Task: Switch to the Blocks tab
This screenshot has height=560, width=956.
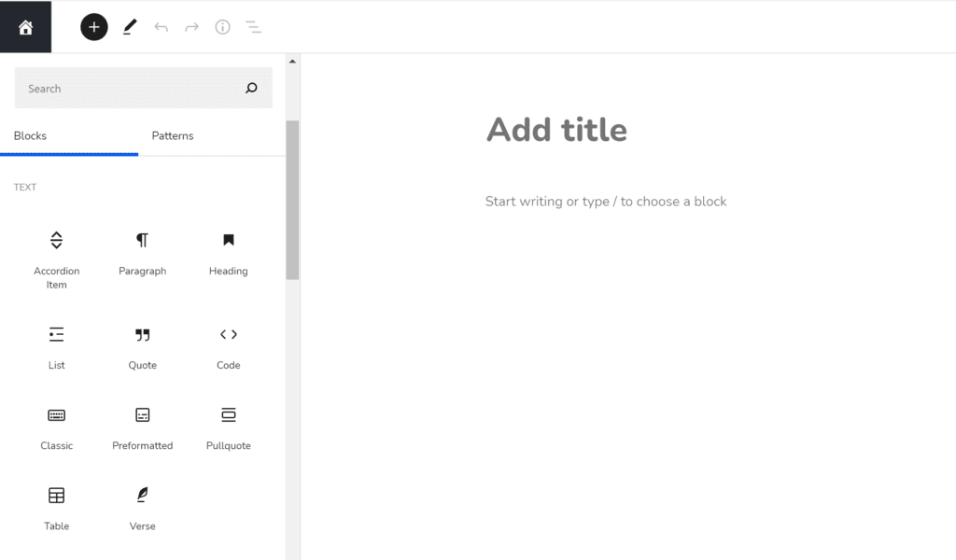Action: [30, 135]
